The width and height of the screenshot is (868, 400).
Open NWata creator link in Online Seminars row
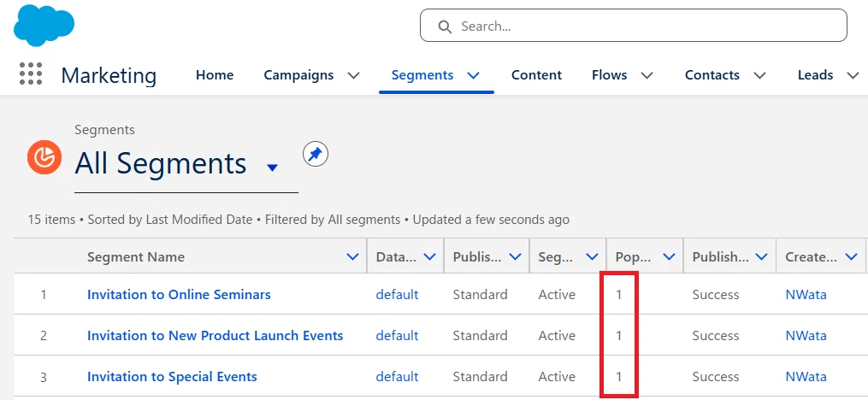pyautogui.click(x=806, y=294)
